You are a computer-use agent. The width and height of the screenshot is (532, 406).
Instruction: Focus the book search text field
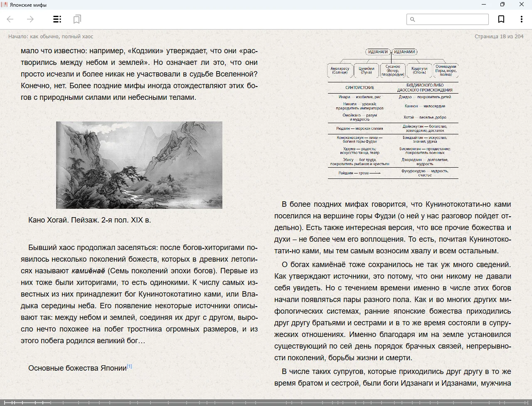[451, 19]
